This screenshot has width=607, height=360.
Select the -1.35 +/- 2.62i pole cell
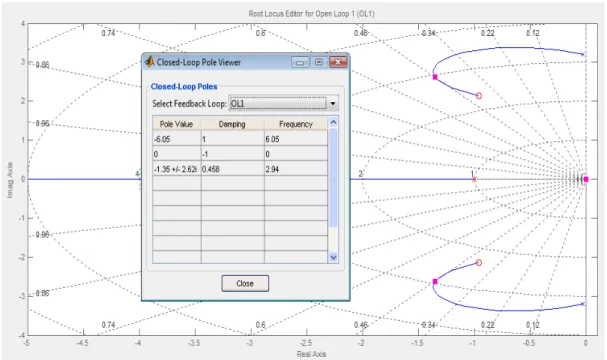177,169
